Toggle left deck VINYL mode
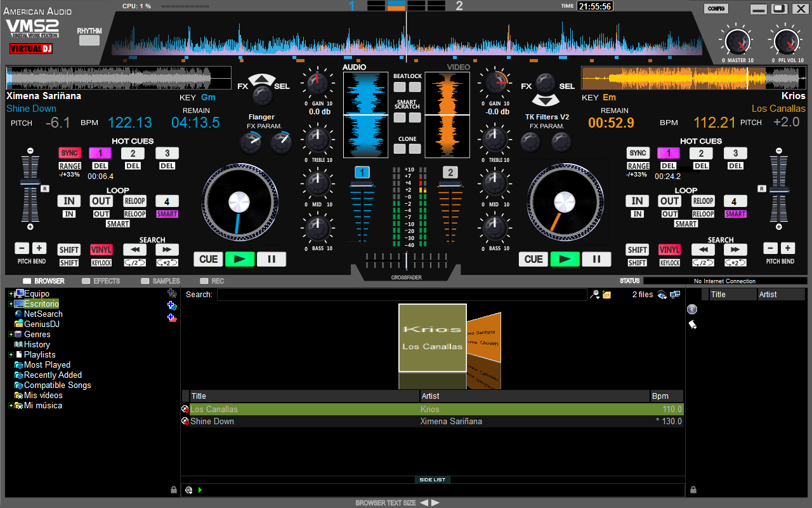Image resolution: width=812 pixels, height=508 pixels. click(101, 250)
